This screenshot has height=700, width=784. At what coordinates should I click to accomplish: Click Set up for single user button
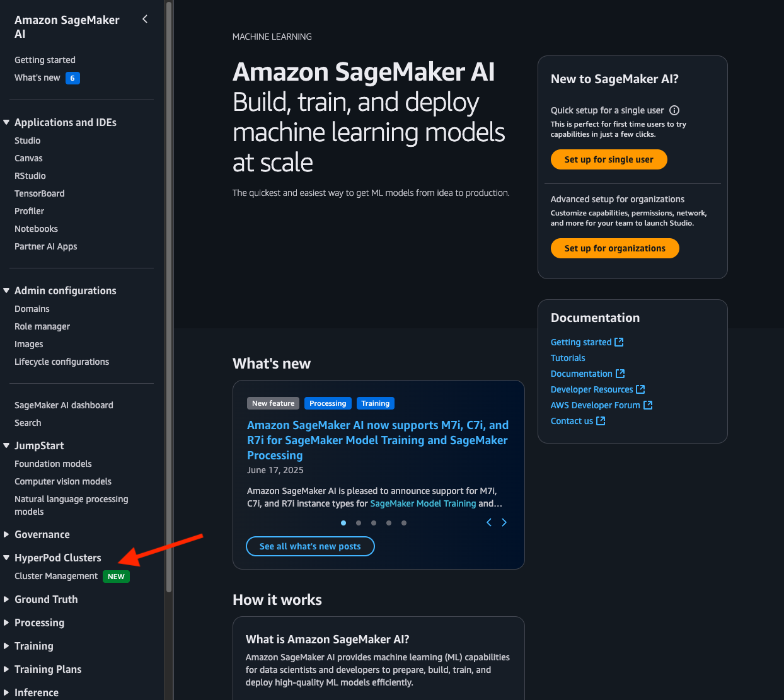coord(609,159)
